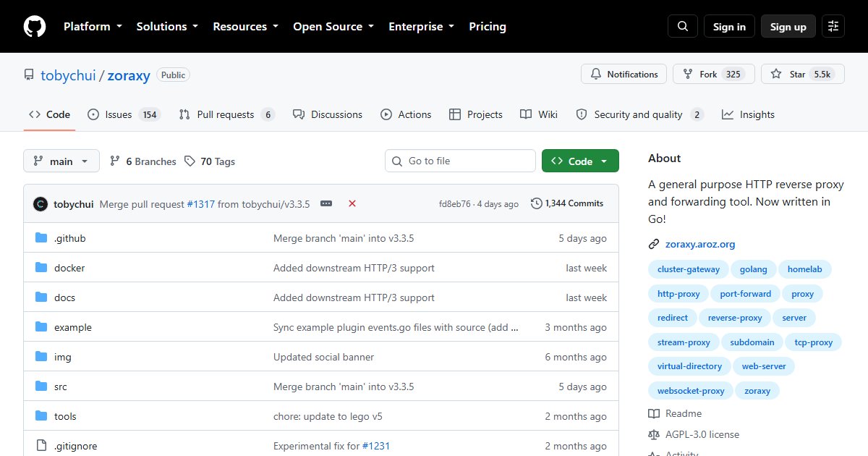Screen dimensions: 868x456
Task: Select the stream-proxy topic tag
Action: tap(684, 342)
